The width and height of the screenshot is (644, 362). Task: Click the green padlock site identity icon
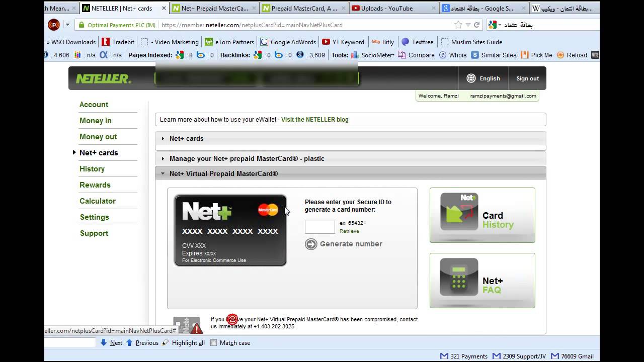[81, 25]
